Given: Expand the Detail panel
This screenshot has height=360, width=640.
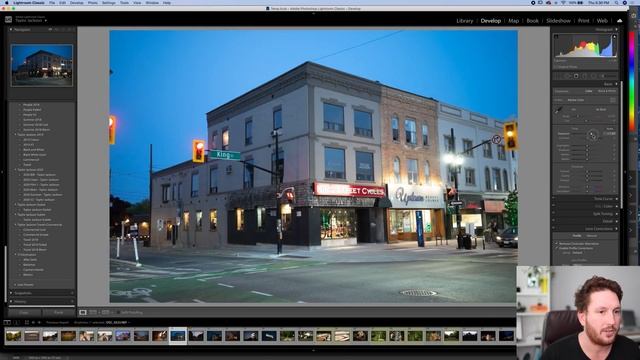Looking at the screenshot, I should point(616,221).
